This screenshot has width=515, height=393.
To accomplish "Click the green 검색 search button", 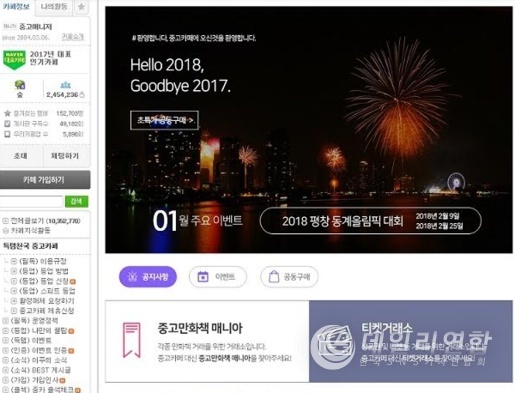I will pyautogui.click(x=77, y=201).
